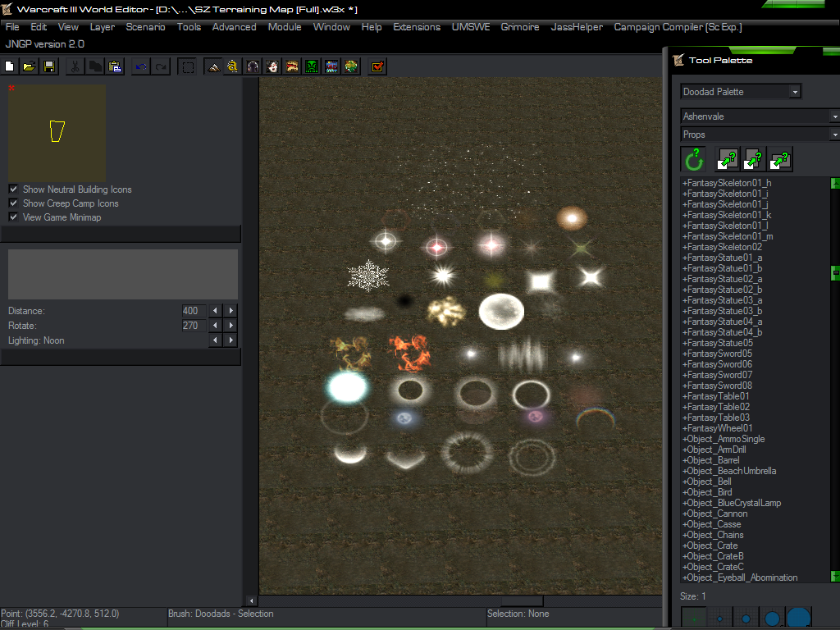Click the Rotate value field showing 270
The width and height of the screenshot is (840, 630).
coord(194,325)
